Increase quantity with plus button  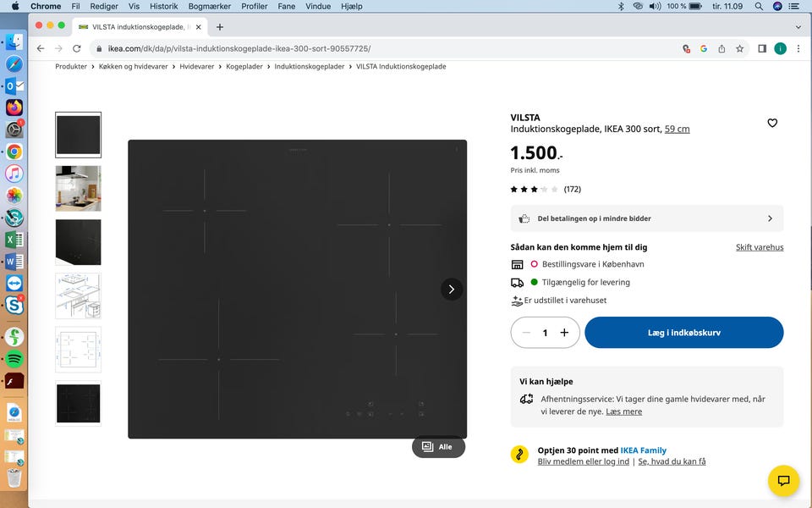click(x=564, y=333)
